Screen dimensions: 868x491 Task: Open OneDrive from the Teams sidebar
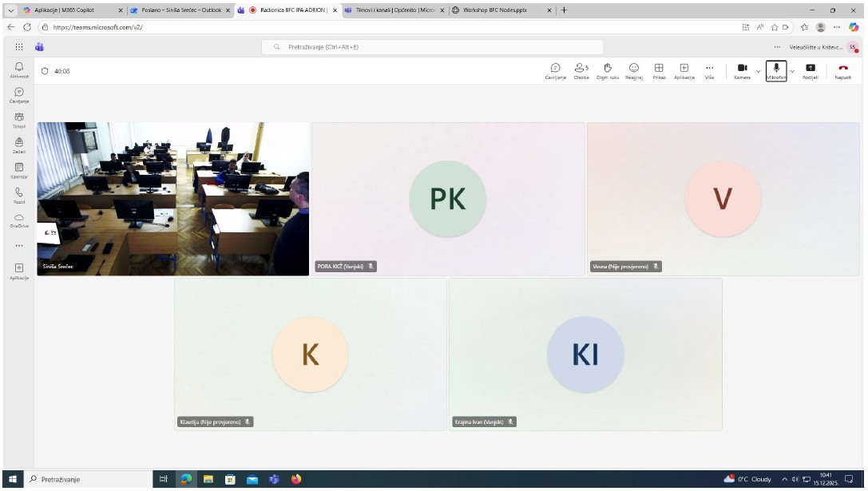pyautogui.click(x=19, y=220)
